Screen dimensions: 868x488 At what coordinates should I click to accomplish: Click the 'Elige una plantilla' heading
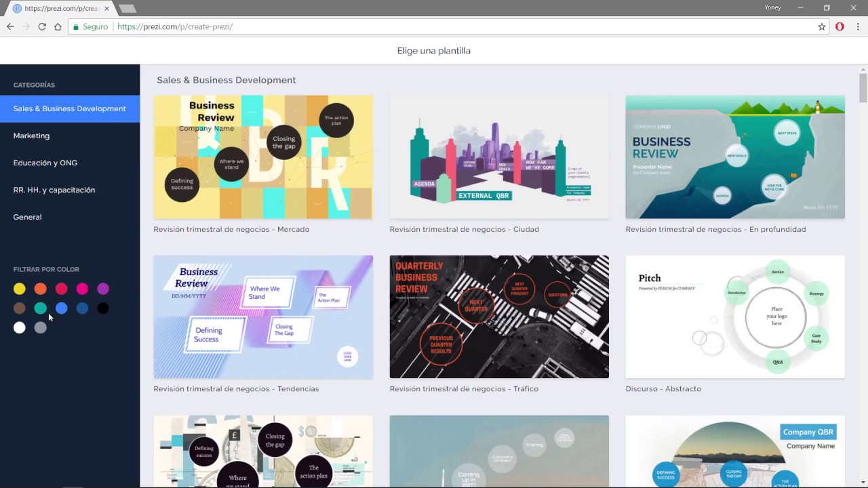pos(434,51)
